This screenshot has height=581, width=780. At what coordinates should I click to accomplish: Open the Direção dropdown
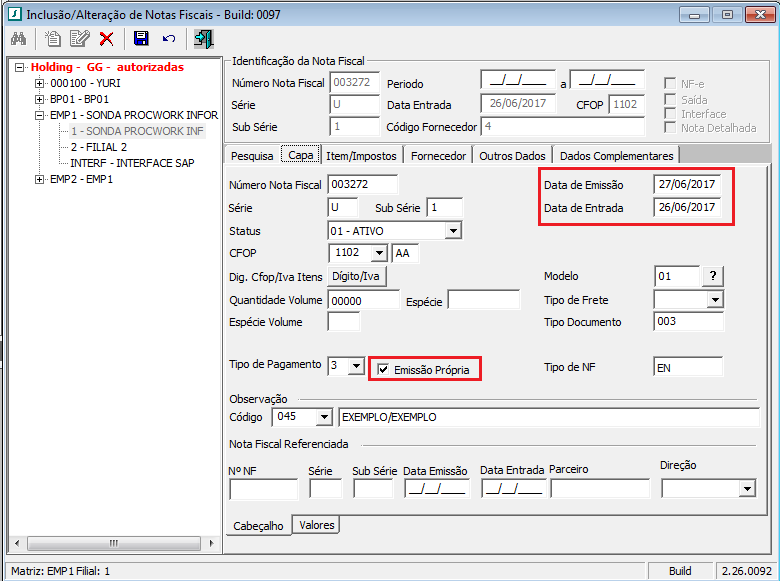747,488
